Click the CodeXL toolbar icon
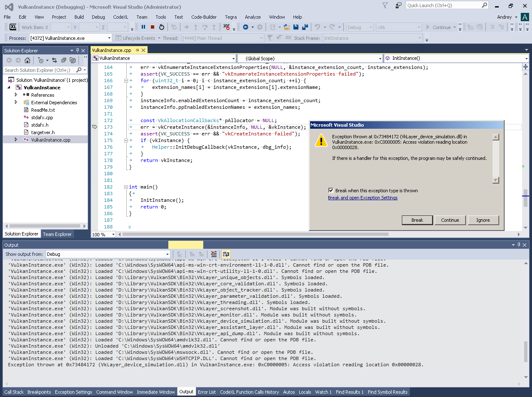The height and width of the screenshot is (397, 532). point(13,27)
